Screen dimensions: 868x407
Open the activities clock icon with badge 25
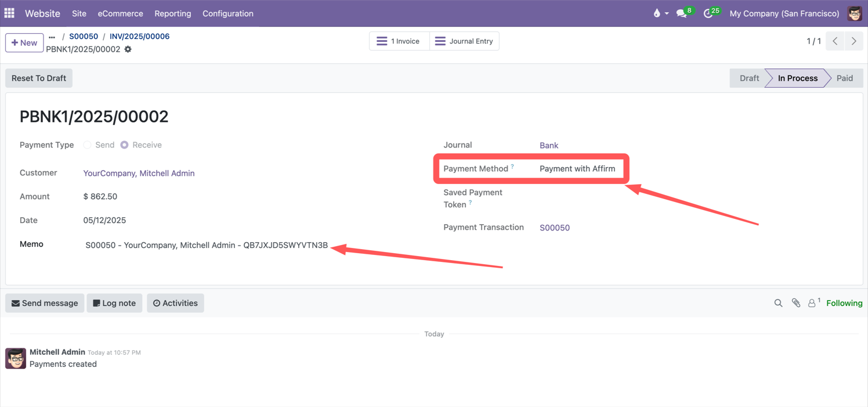point(708,13)
